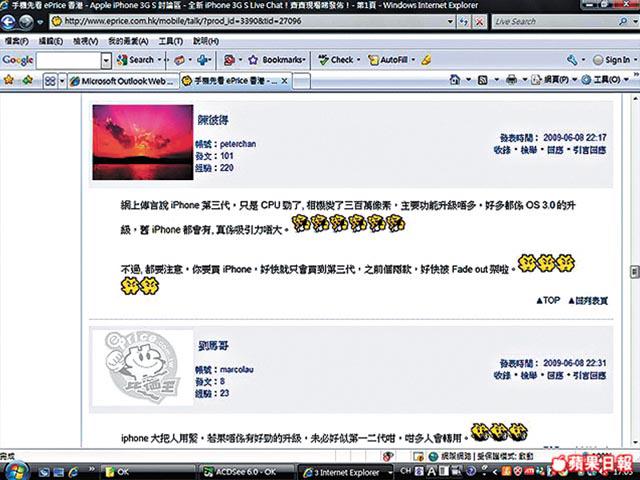
Task: Click the 網頁(P) page menu icon
Action: pos(536,80)
